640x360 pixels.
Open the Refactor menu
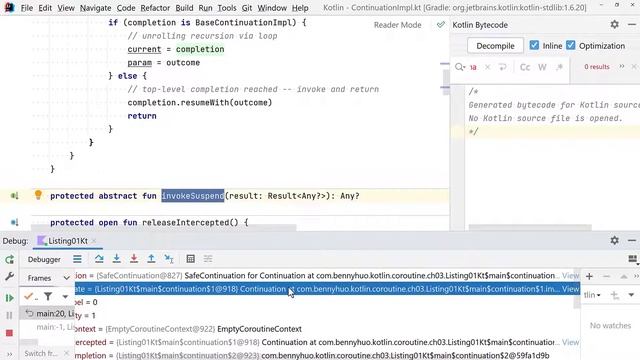(155, 8)
